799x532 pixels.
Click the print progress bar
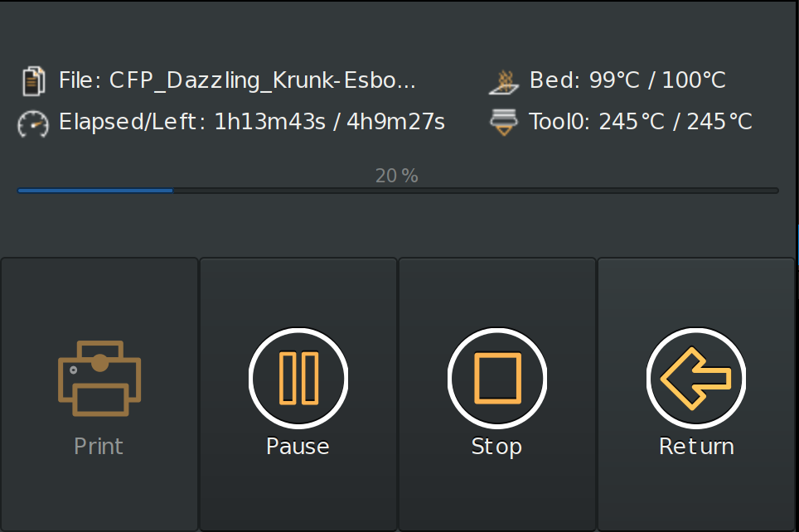(x=398, y=190)
